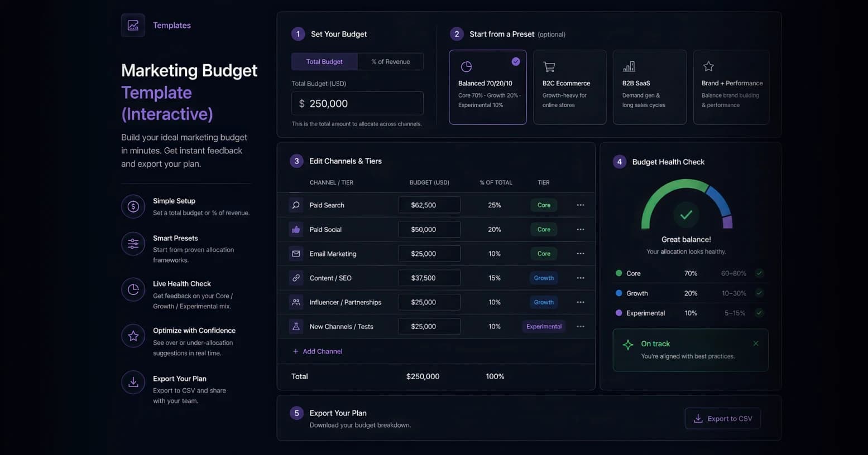The width and height of the screenshot is (868, 455).
Task: Click the Optimize with Confidence star icon
Action: [x=133, y=336]
